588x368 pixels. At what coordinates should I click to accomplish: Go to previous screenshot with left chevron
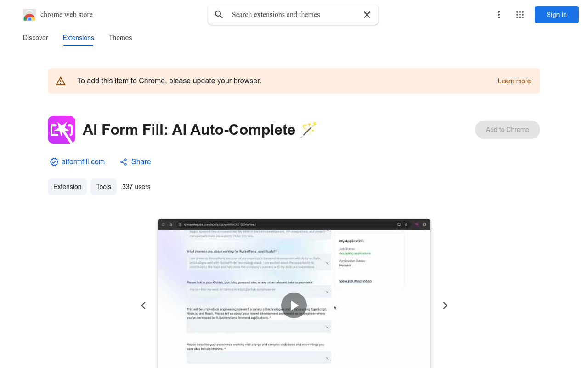pos(143,305)
